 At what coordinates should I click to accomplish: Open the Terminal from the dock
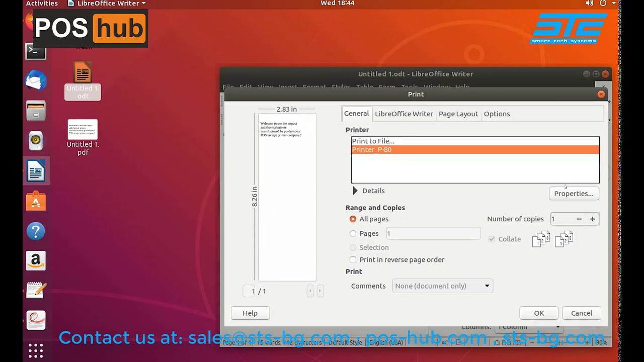coord(36,51)
